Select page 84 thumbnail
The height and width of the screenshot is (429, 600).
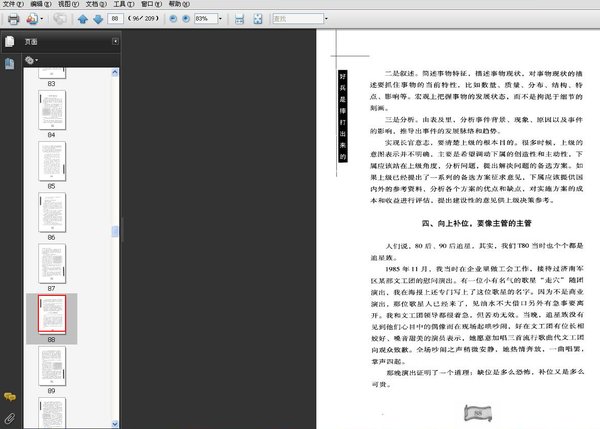coord(52,110)
